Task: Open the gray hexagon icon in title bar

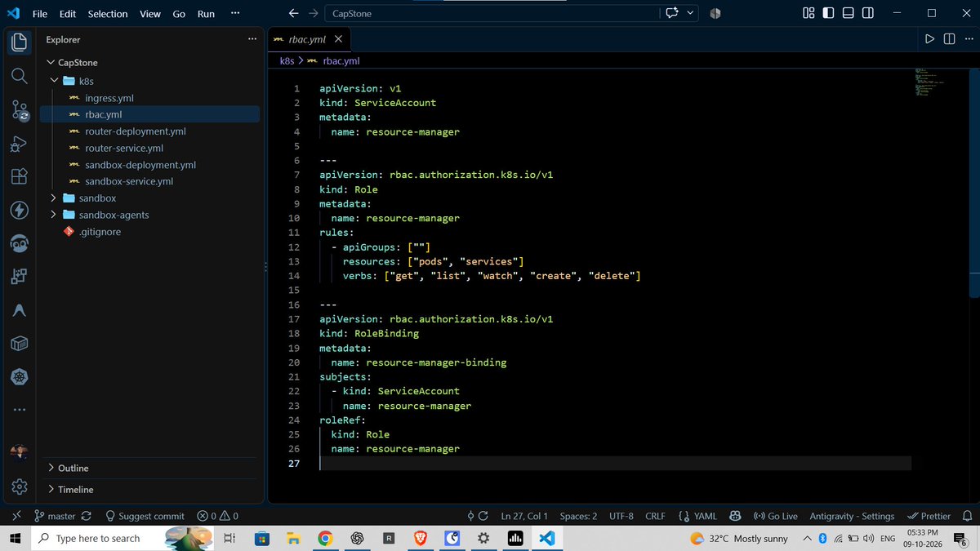Action: point(715,13)
